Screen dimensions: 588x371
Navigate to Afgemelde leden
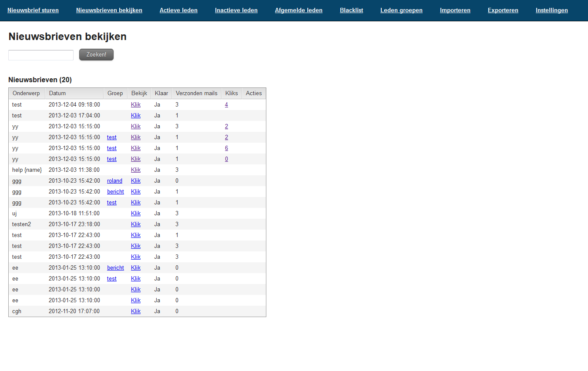point(299,10)
